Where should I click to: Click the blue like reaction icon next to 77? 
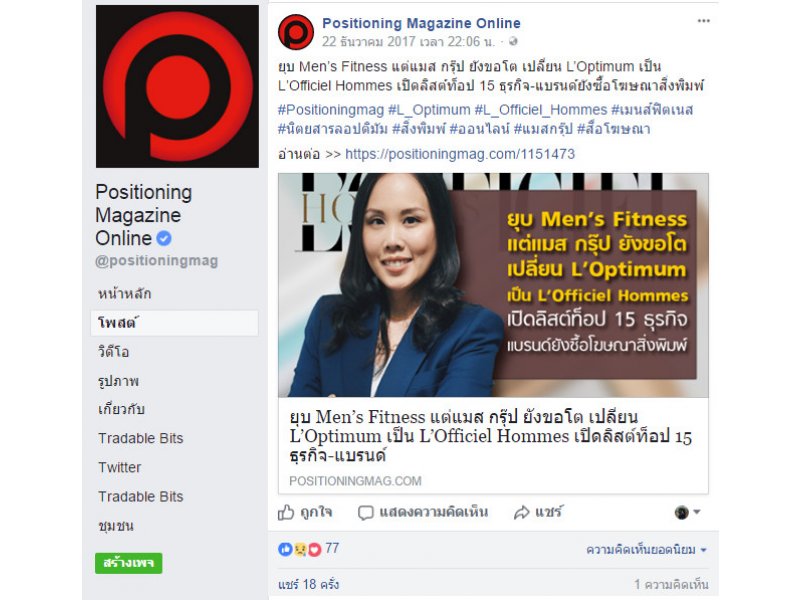click(x=285, y=549)
